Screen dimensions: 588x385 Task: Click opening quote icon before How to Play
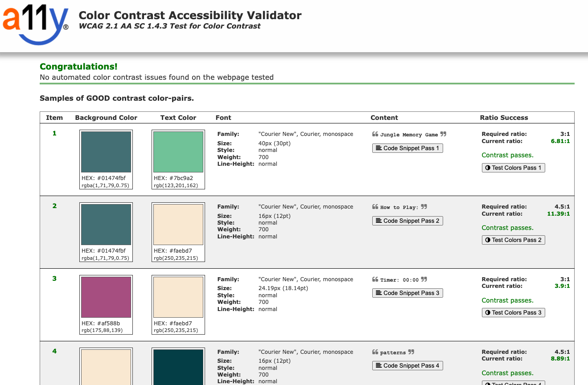tap(375, 207)
